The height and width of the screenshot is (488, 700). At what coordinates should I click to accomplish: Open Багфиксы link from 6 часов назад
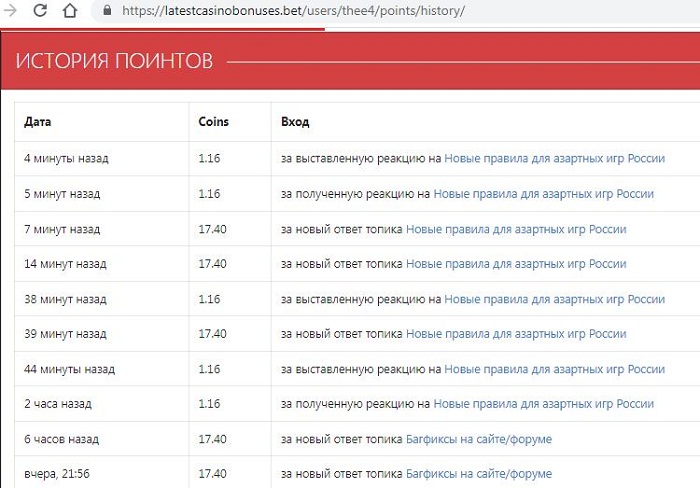[479, 439]
